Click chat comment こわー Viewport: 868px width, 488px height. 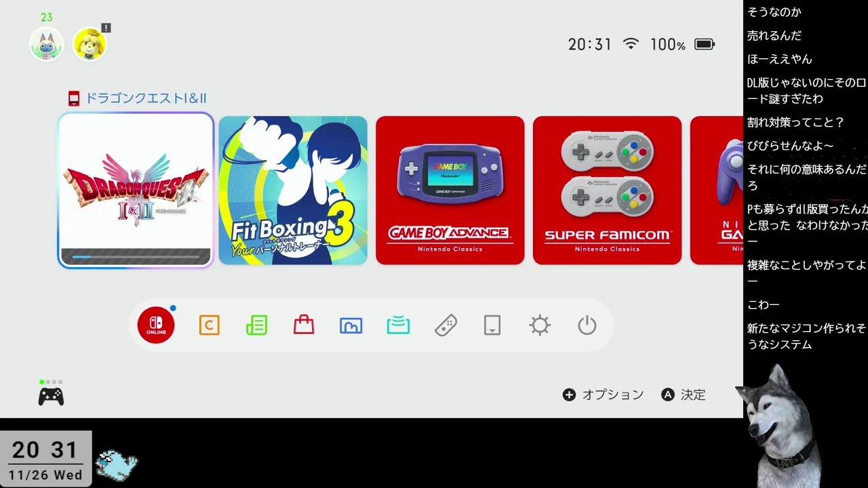(763, 305)
